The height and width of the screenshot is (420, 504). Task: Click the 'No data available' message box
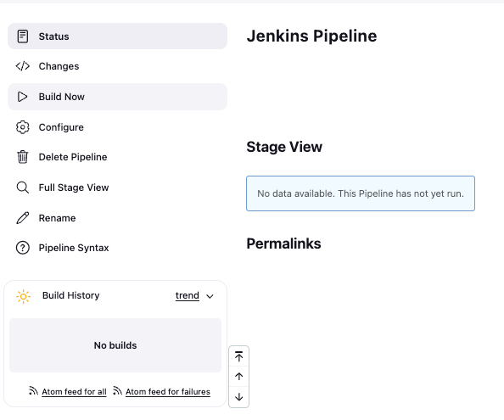[x=361, y=193]
